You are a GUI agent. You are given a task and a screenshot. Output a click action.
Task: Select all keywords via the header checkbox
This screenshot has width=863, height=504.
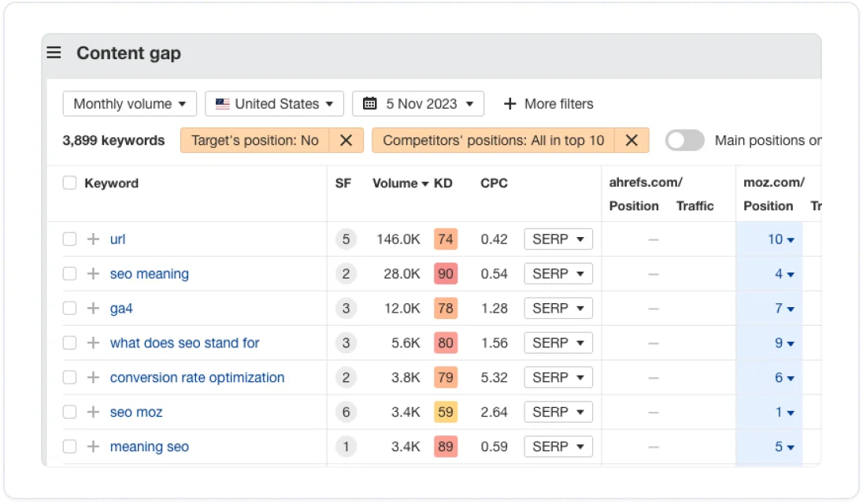(69, 182)
